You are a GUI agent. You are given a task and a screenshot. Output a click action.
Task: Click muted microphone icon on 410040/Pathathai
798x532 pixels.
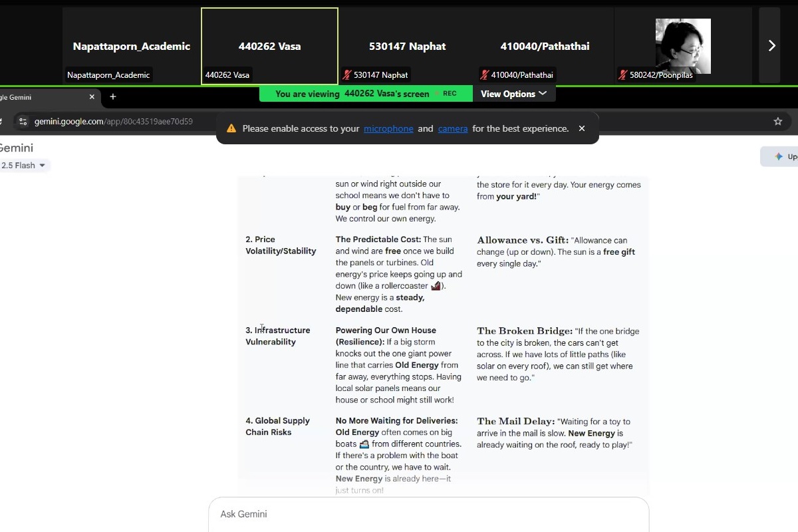pos(484,75)
